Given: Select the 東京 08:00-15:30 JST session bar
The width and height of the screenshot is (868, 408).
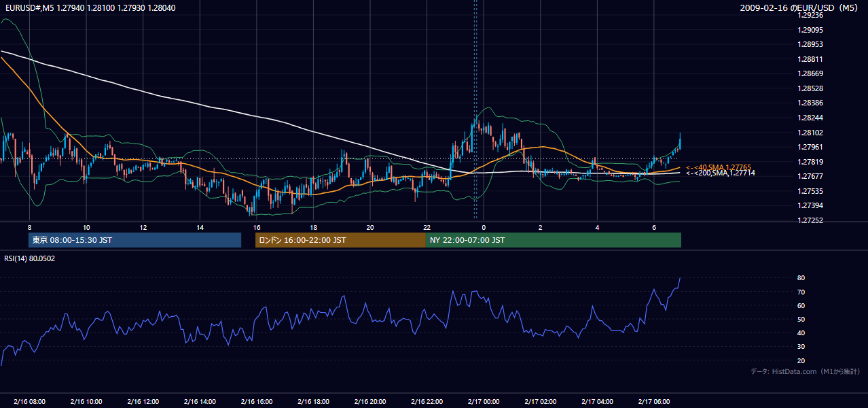Looking at the screenshot, I should [x=135, y=240].
